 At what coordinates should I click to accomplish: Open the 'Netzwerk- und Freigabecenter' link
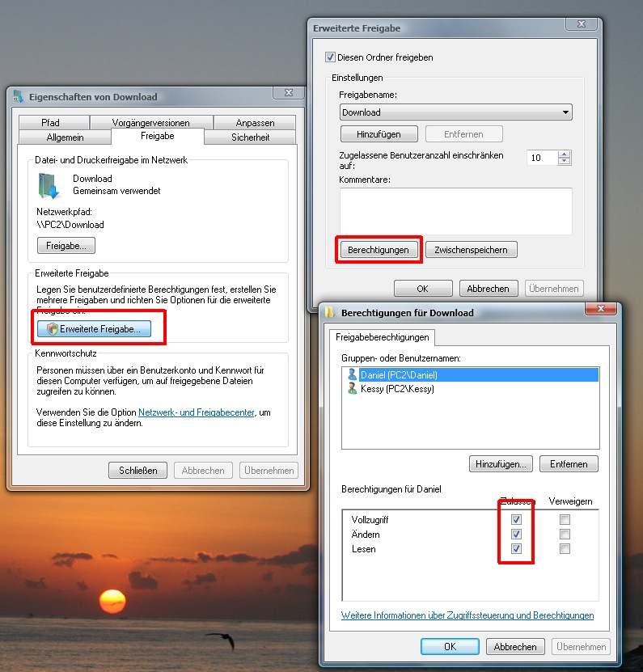coord(197,412)
